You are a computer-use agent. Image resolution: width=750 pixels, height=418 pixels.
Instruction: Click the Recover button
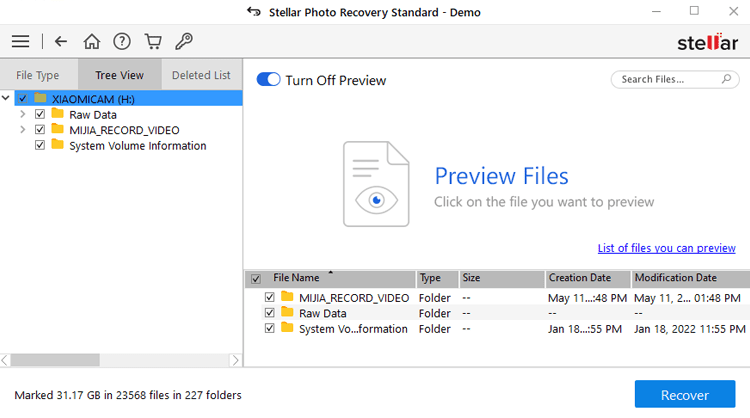click(685, 395)
